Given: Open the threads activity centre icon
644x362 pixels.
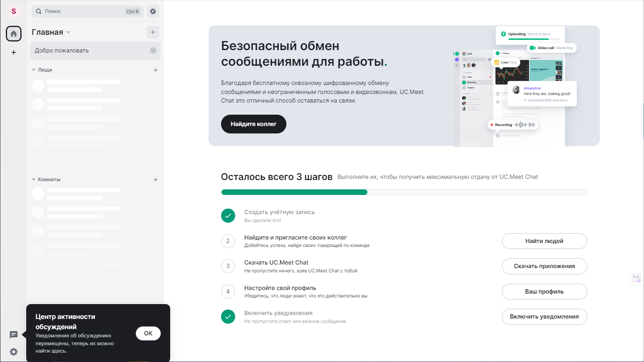Looking at the screenshot, I should 14,335.
